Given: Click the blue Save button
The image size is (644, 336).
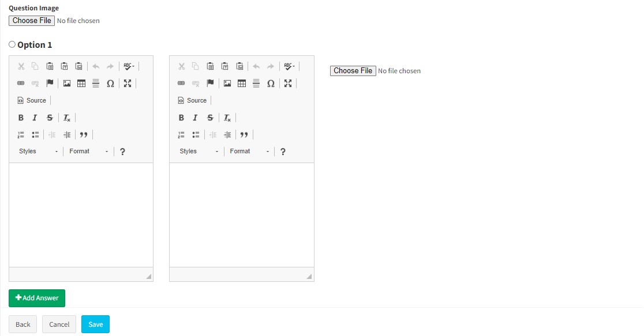Looking at the screenshot, I should coord(95,324).
